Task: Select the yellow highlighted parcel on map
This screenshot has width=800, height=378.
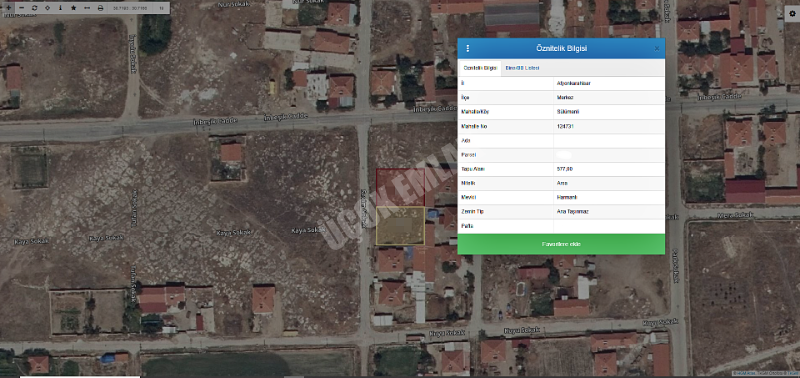Action: click(x=401, y=225)
